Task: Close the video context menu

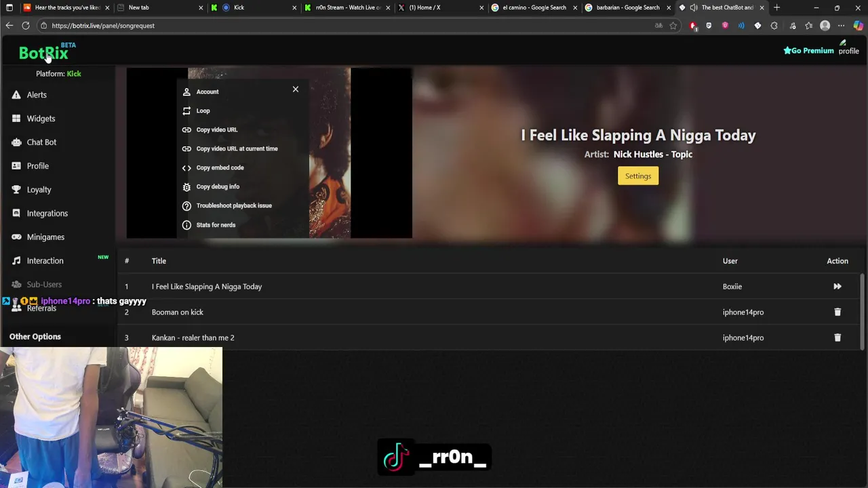Action: [x=296, y=89]
